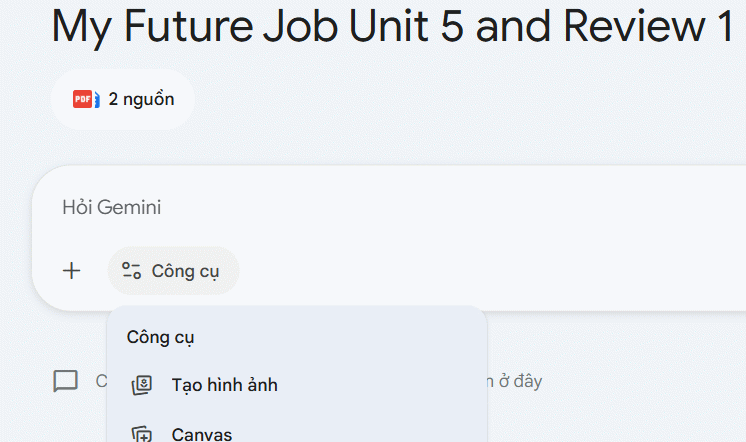The width and height of the screenshot is (746, 442).
Task: Click the sliders icon beside Công cụ
Action: 131,271
